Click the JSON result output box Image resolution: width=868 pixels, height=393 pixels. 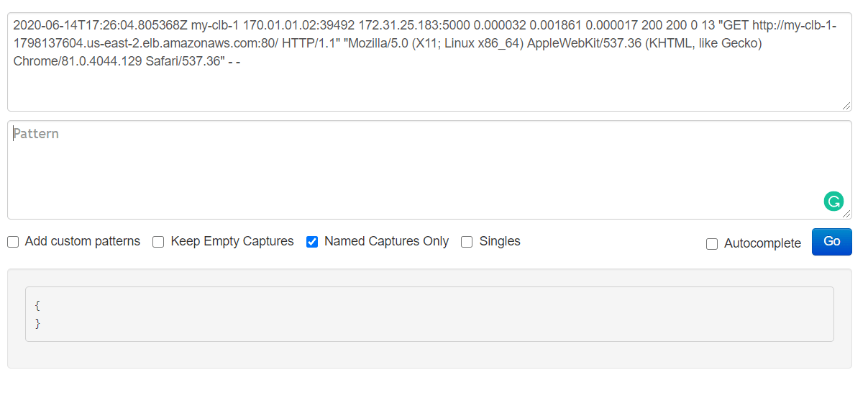pos(429,314)
